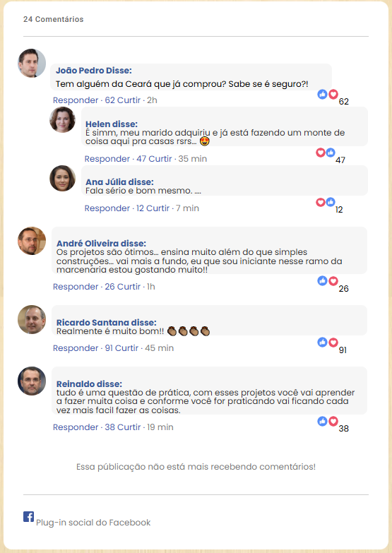Click heart reaction on Ricardo Santana's comment
The height and width of the screenshot is (553, 392).
point(333,342)
